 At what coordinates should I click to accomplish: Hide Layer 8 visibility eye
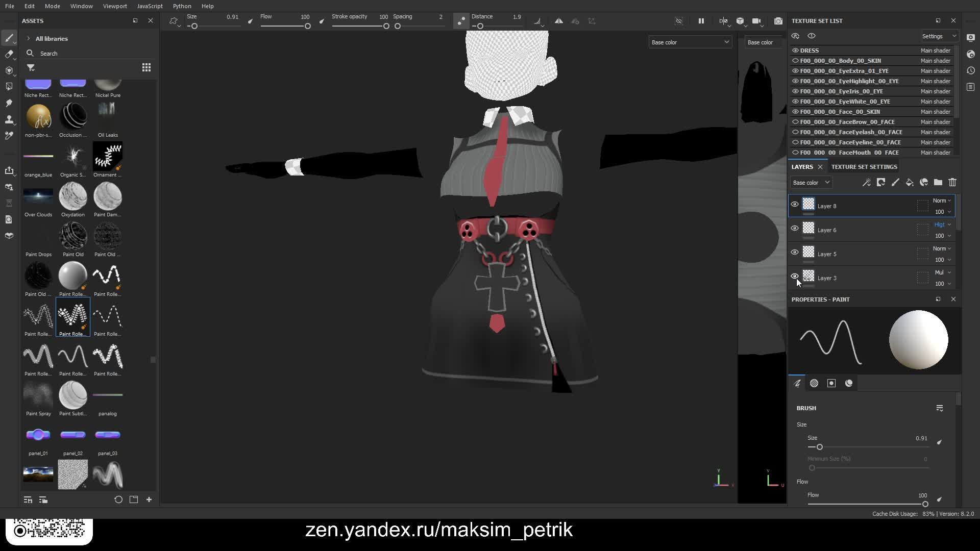[795, 205]
